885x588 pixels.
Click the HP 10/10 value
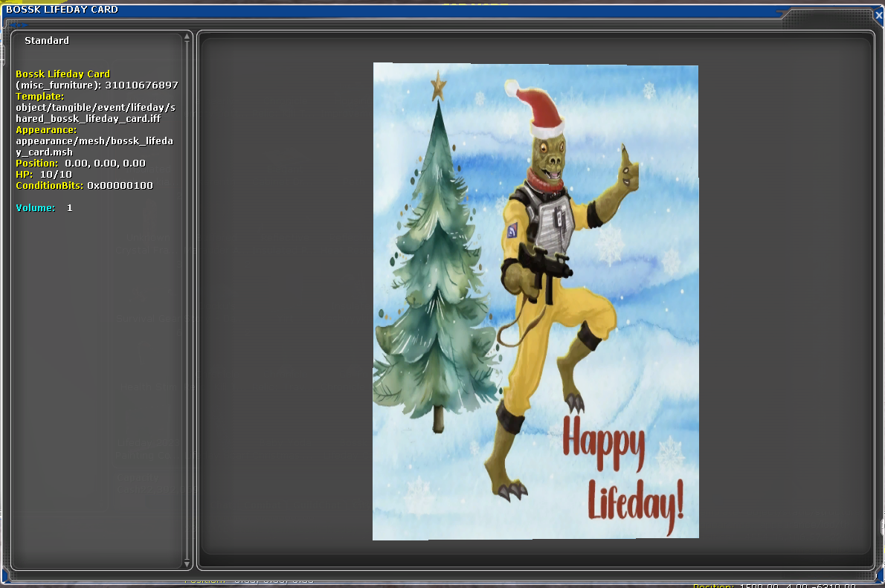click(x=56, y=175)
